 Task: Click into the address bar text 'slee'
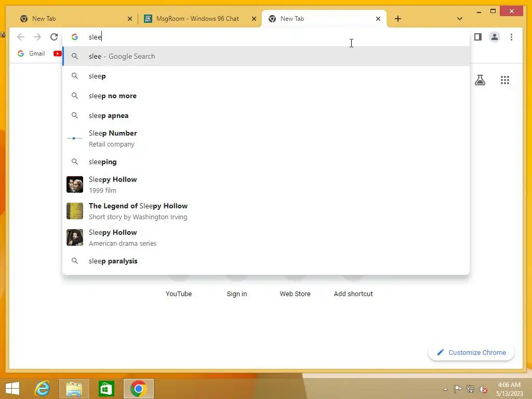95,37
